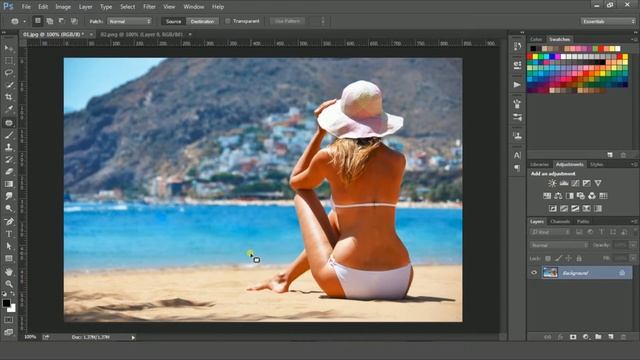This screenshot has height=360, width=640.
Task: Toggle lock image pixels brush icon
Action: coord(558,258)
